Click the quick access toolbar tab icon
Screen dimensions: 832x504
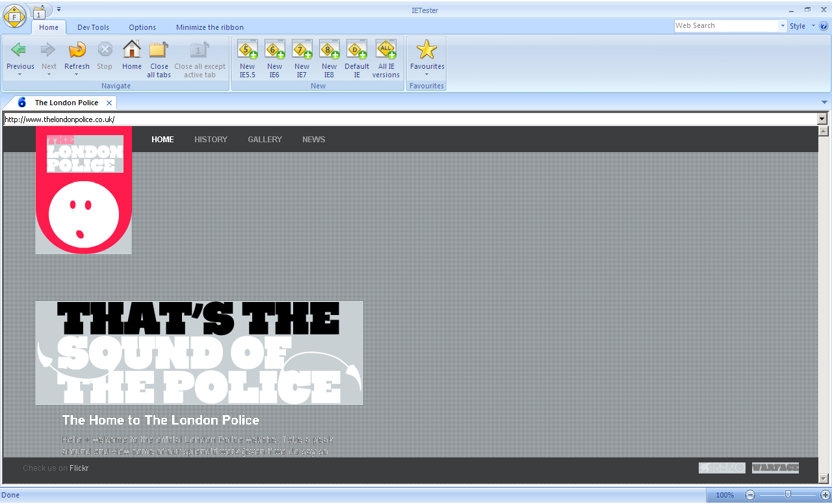[39, 12]
